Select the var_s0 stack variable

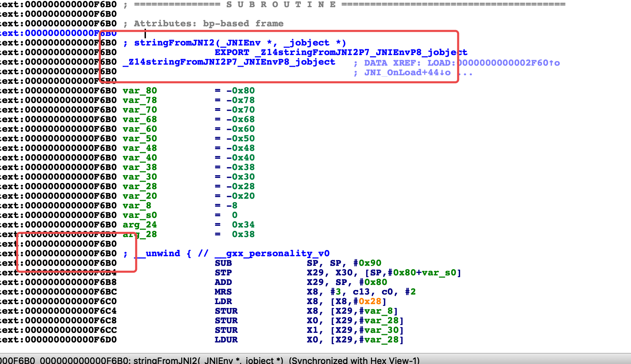tap(140, 215)
